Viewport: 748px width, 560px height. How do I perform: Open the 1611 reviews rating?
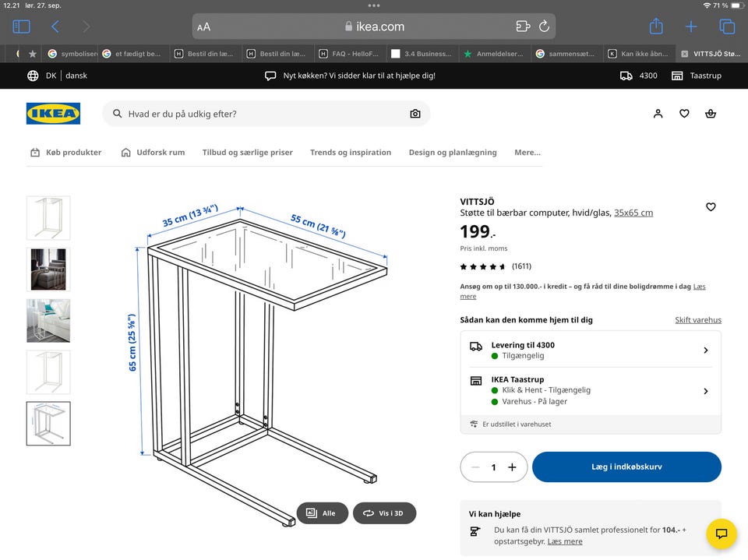click(496, 266)
